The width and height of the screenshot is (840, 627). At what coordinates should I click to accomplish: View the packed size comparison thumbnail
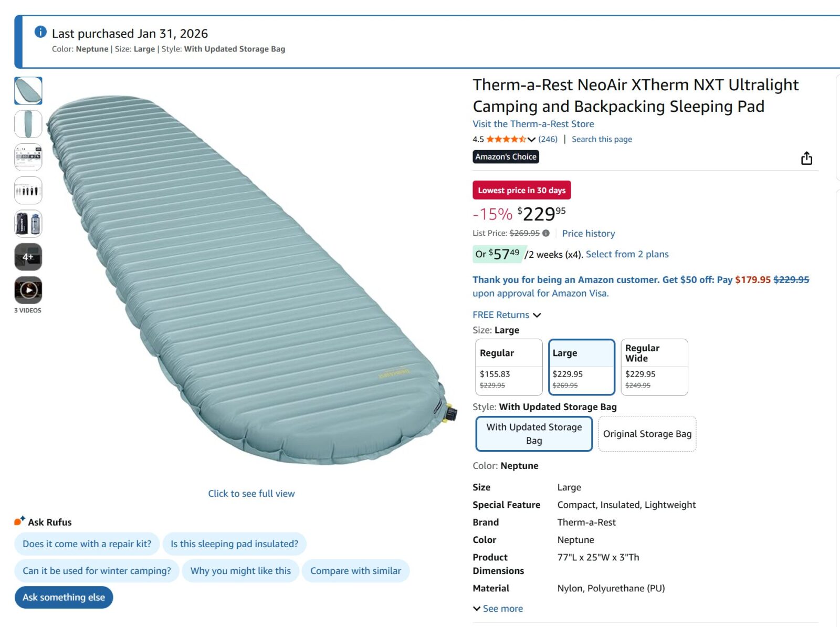click(28, 191)
